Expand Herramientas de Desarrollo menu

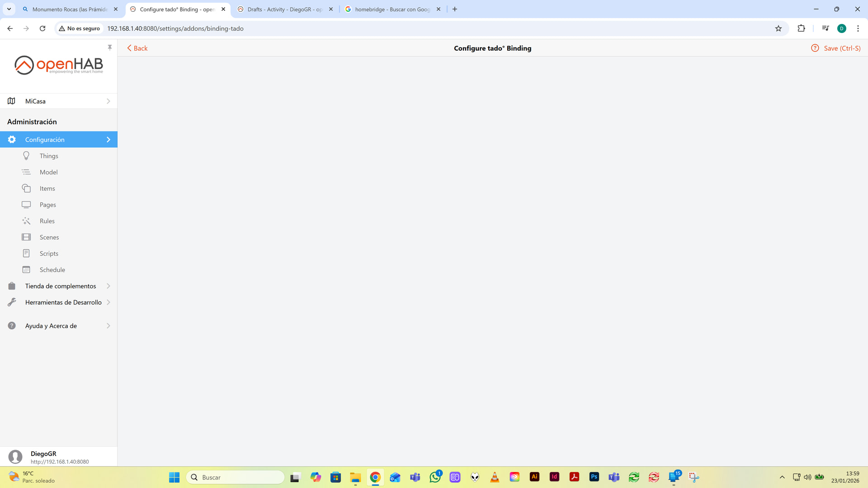63,302
